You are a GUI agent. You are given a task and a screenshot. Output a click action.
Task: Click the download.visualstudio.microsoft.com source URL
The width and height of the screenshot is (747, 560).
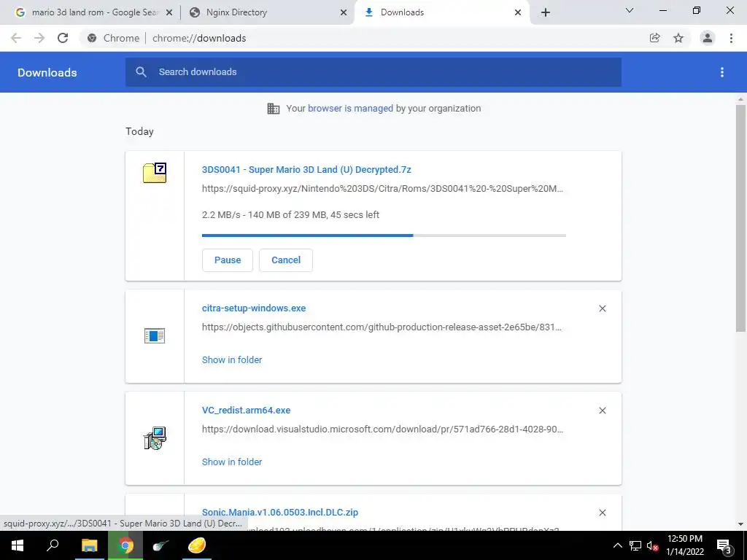coord(382,429)
